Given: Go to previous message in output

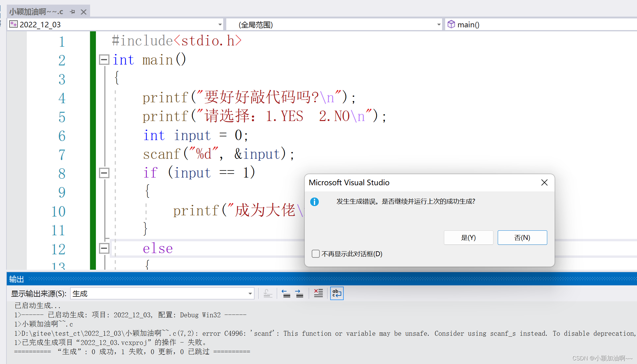Looking at the screenshot, I should click(286, 294).
